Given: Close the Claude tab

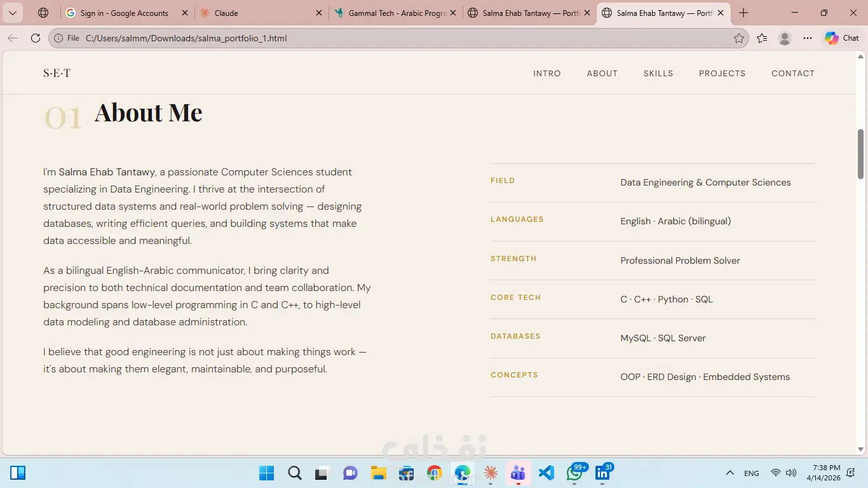Looking at the screenshot, I should [319, 13].
